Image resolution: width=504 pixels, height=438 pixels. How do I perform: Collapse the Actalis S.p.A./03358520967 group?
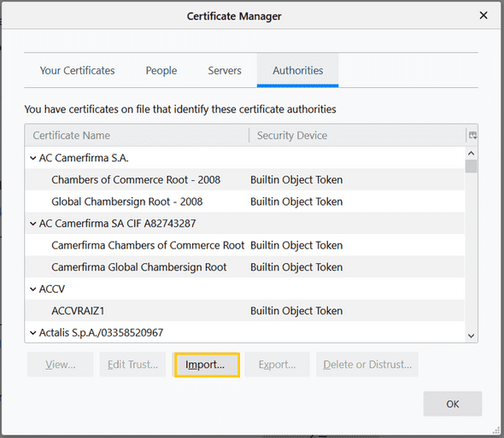32,333
